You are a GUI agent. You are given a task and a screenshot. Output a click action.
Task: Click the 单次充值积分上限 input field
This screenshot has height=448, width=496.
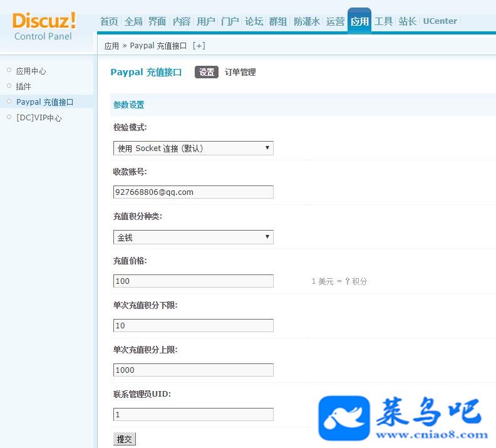(x=194, y=370)
